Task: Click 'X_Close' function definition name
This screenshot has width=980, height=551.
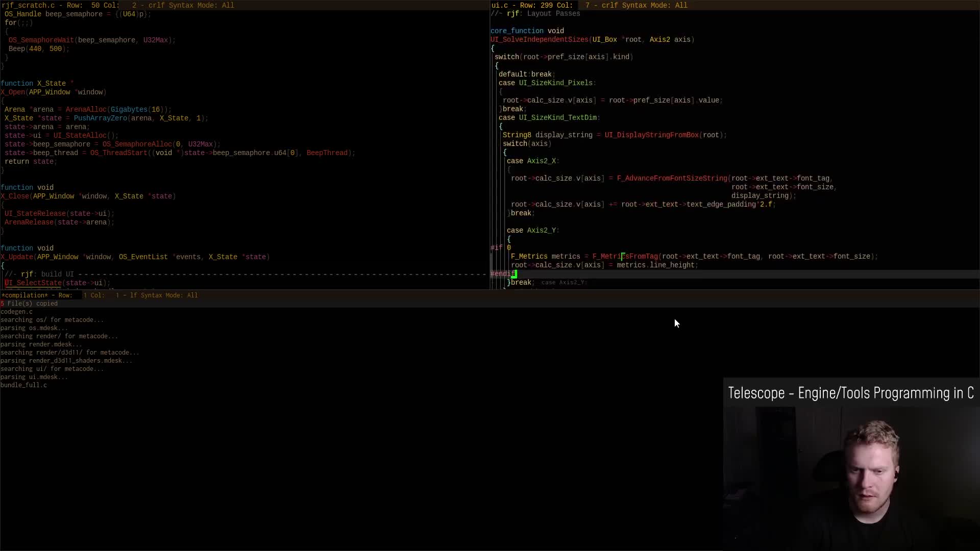Action: [x=15, y=196]
